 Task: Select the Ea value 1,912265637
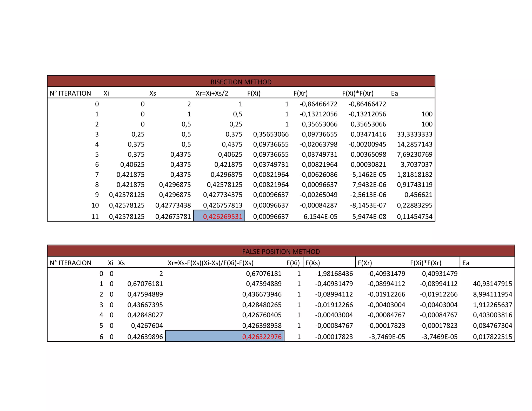pos(493,305)
